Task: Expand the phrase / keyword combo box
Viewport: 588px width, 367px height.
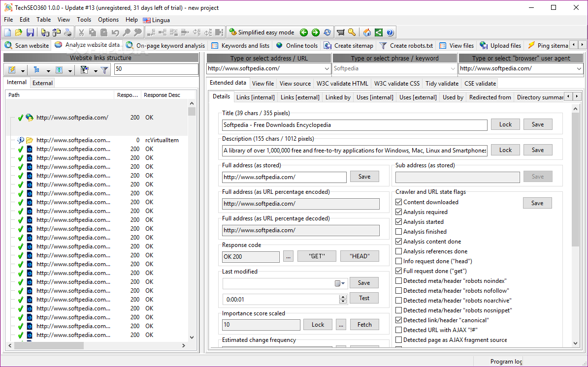Action: 452,68
